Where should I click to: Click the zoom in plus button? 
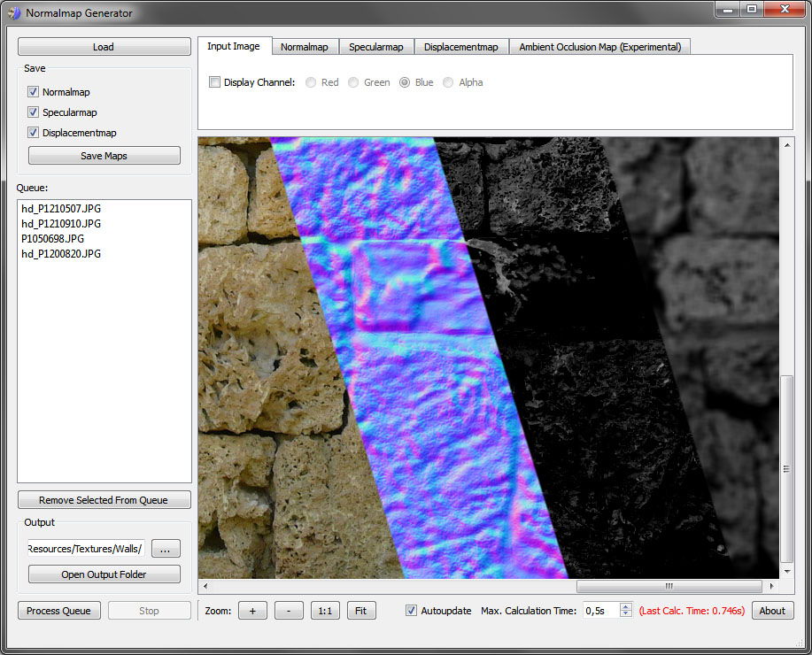coord(252,611)
